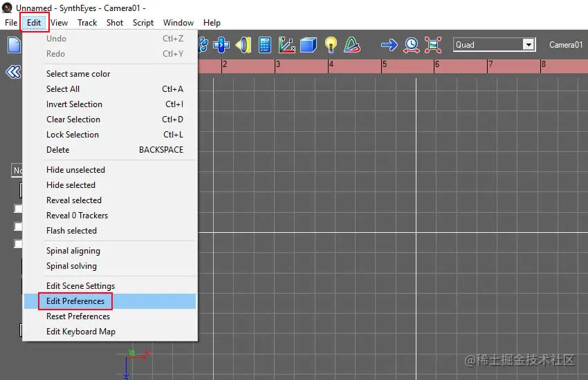
Task: Click frame 7 on the timeline
Action: [490, 64]
